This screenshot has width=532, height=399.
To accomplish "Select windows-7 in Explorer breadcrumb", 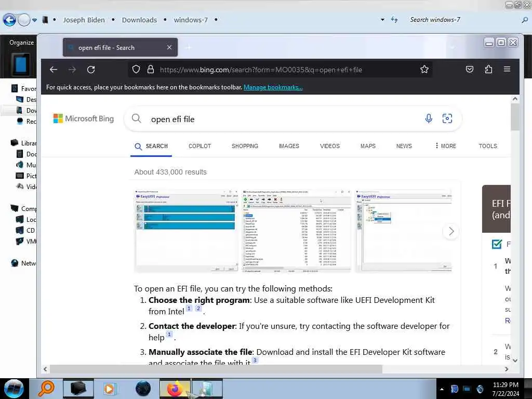I will (191, 20).
